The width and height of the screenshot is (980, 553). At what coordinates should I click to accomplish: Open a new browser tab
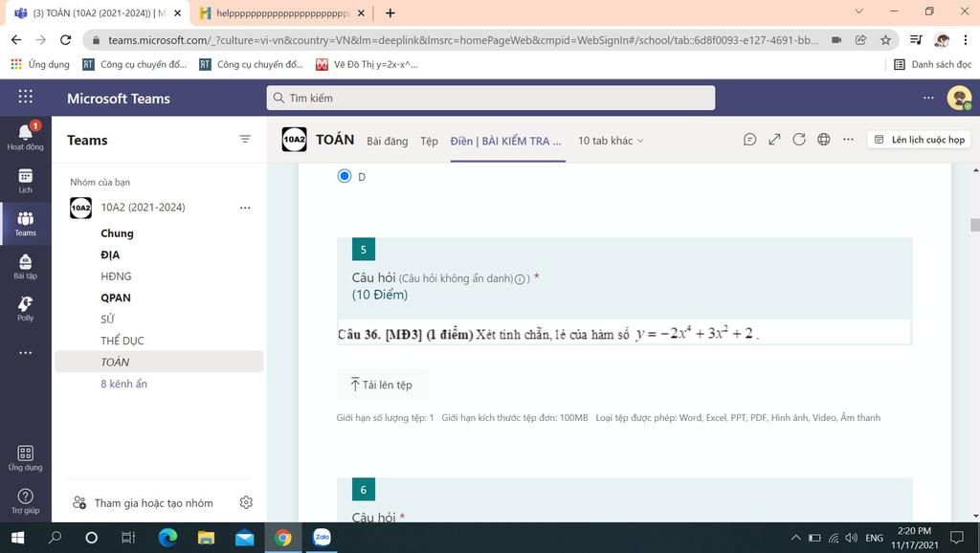[x=390, y=12]
